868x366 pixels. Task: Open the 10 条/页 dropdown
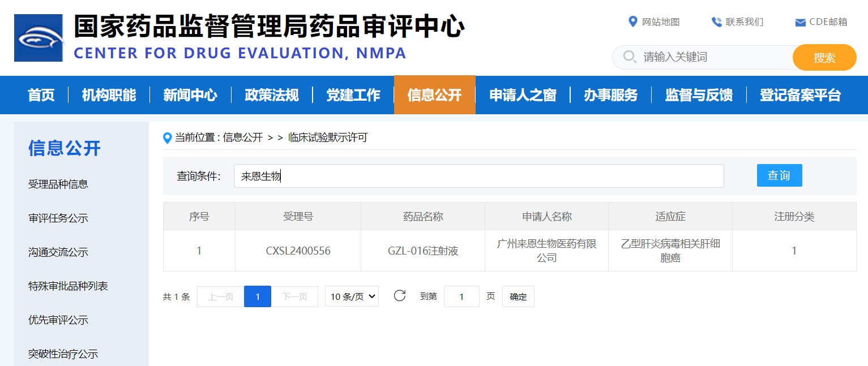(x=352, y=296)
